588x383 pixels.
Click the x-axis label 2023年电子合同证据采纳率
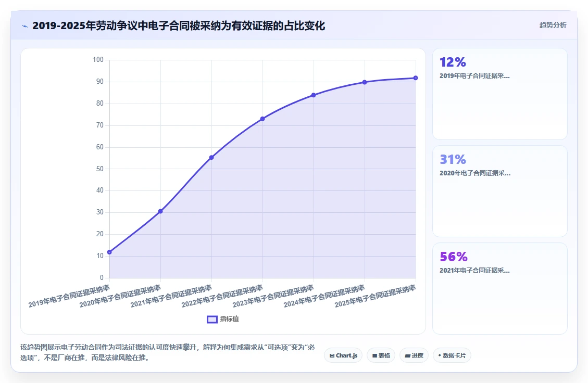[x=273, y=296]
